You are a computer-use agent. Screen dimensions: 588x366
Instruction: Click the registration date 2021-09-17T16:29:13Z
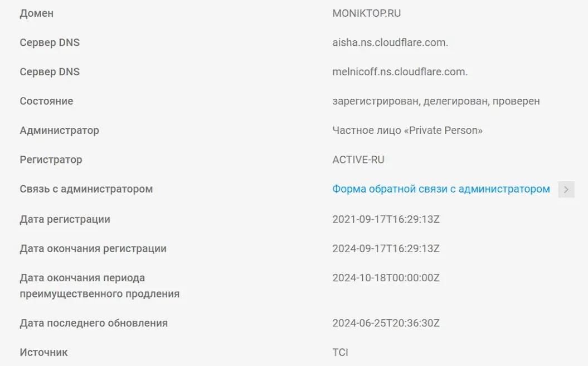386,219
